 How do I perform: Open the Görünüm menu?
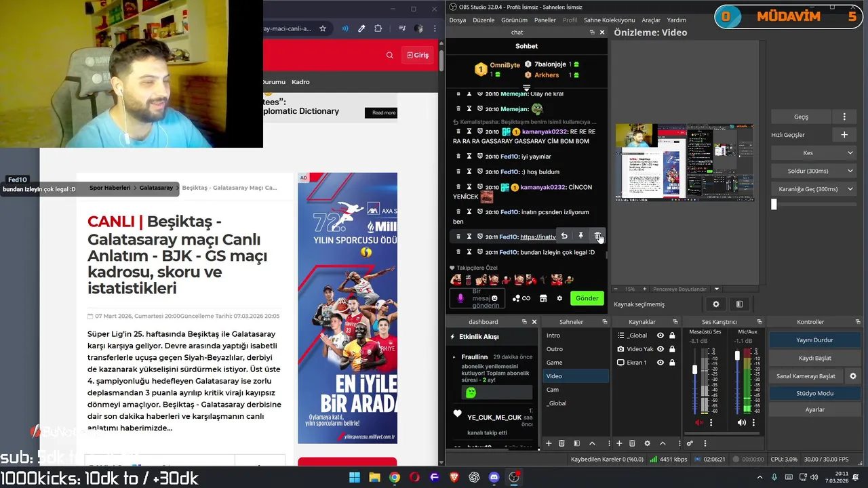click(514, 20)
